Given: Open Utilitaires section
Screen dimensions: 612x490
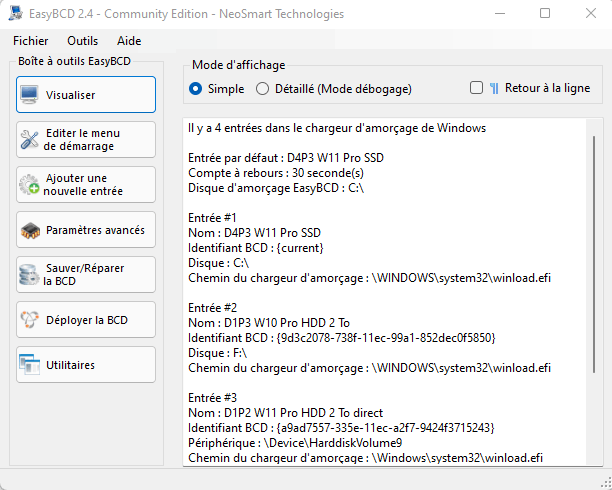Looking at the screenshot, I should tap(86, 365).
